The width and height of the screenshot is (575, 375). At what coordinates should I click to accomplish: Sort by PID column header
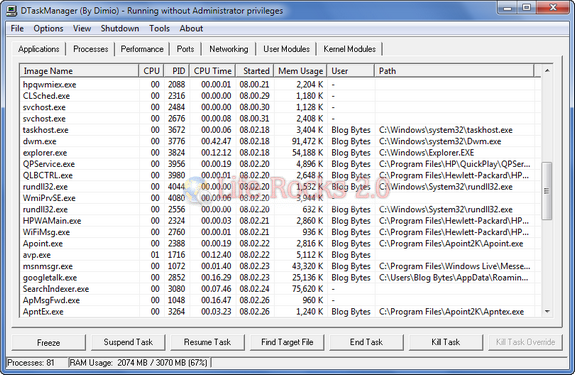[177, 71]
